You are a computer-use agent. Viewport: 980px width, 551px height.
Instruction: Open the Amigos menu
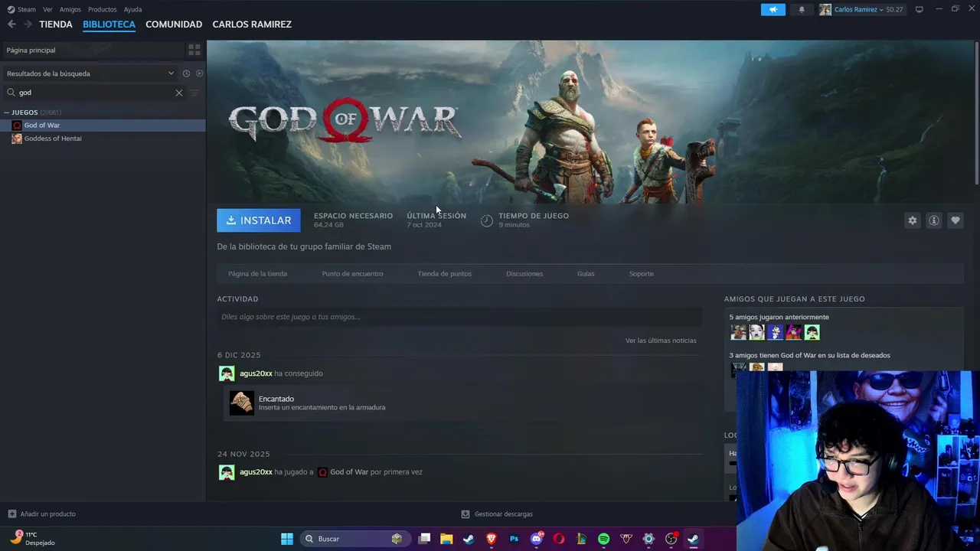click(70, 9)
